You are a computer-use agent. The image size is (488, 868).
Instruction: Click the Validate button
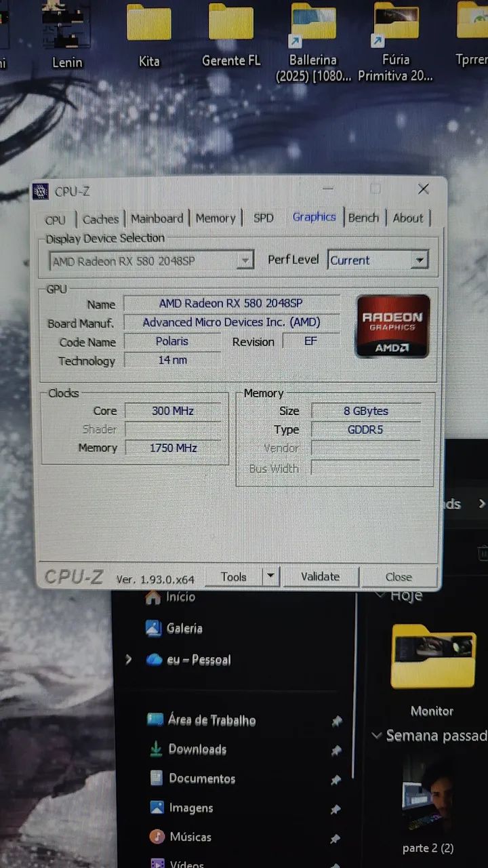point(320,577)
